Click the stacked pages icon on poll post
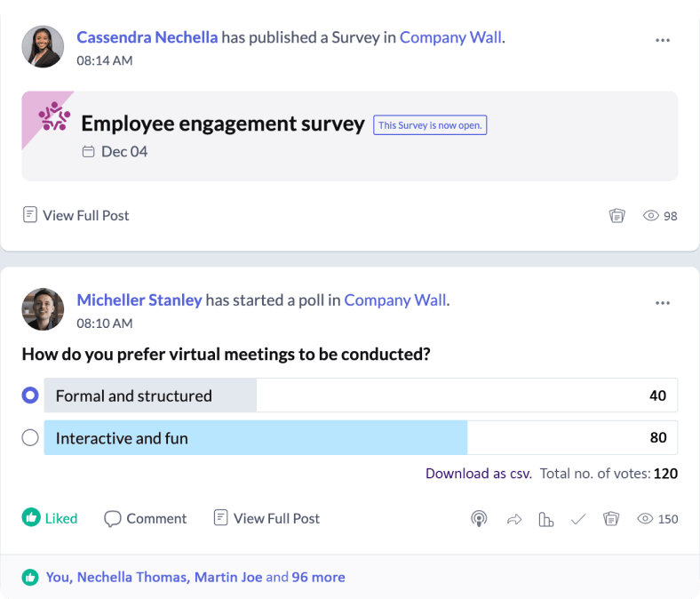The width and height of the screenshot is (700, 599). point(610,519)
